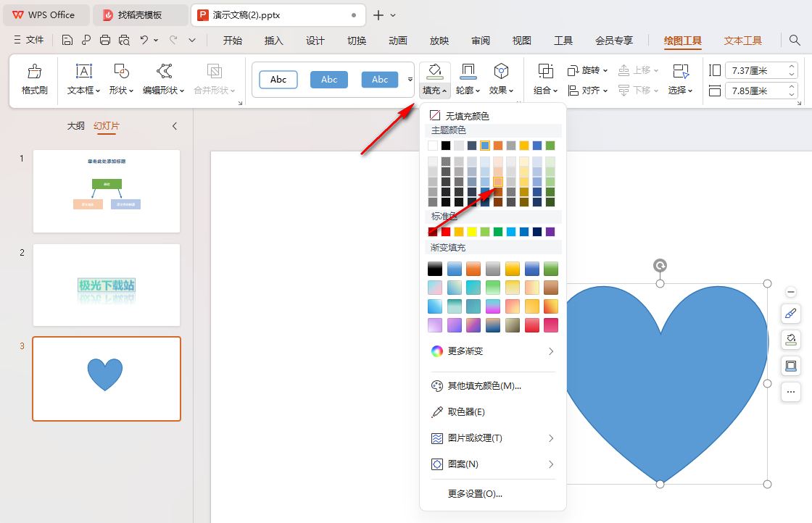812x523 pixels.
Task: Click the floating brush style icon beside shape
Action: (791, 314)
